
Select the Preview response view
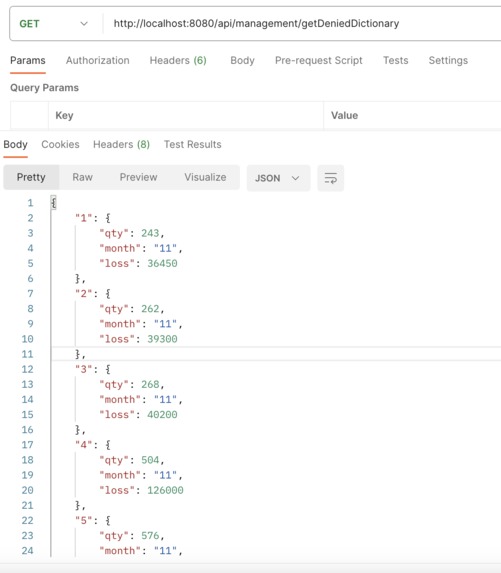pyautogui.click(x=138, y=177)
